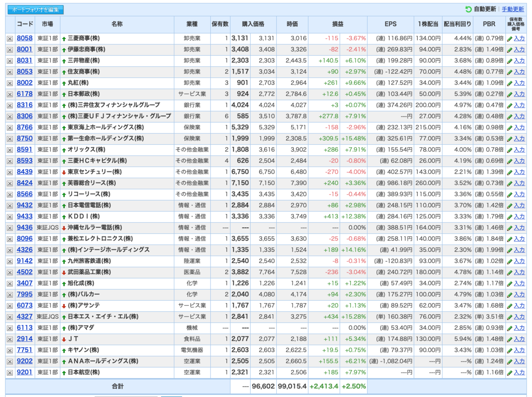Screen dimensions: 532x397
Task: Delete 東京センチュリー row via X icon
Action: coord(10,172)
